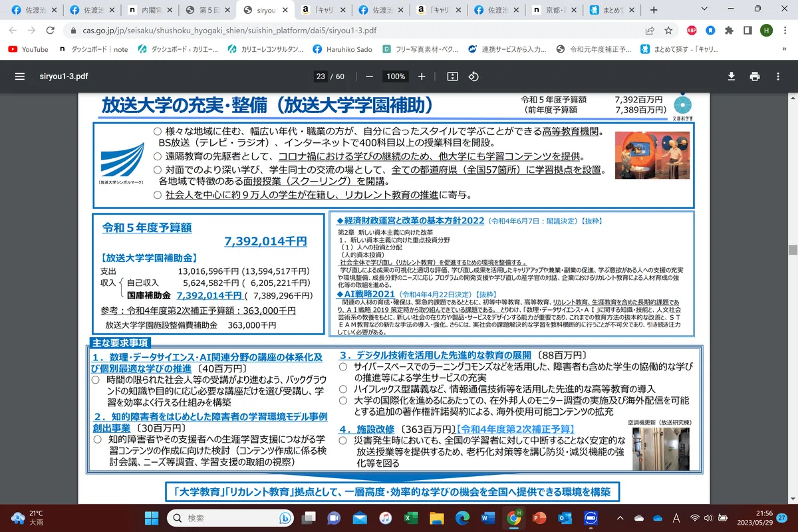Viewport: 798px width, 532px height.
Task: Open the YouTube bookmark
Action: click(28, 49)
